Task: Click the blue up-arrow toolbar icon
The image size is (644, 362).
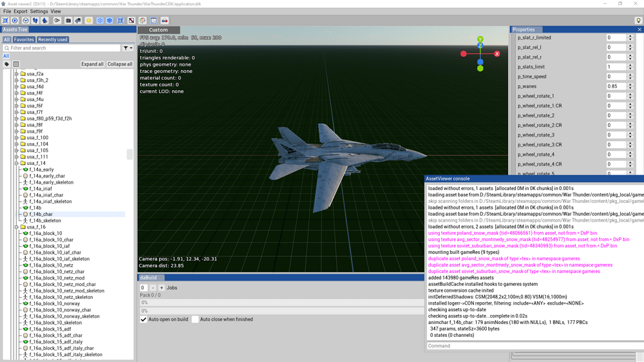Action: [45, 21]
